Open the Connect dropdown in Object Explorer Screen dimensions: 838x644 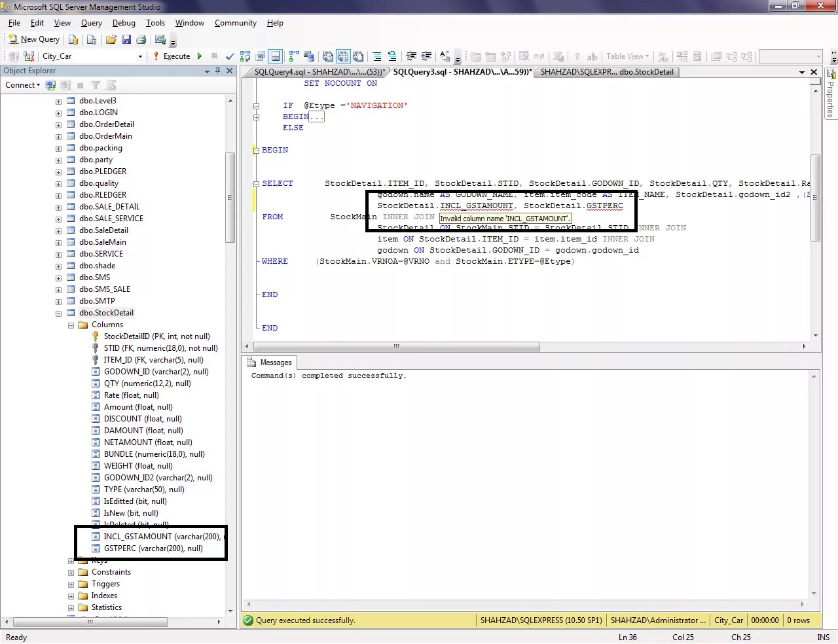click(x=23, y=85)
